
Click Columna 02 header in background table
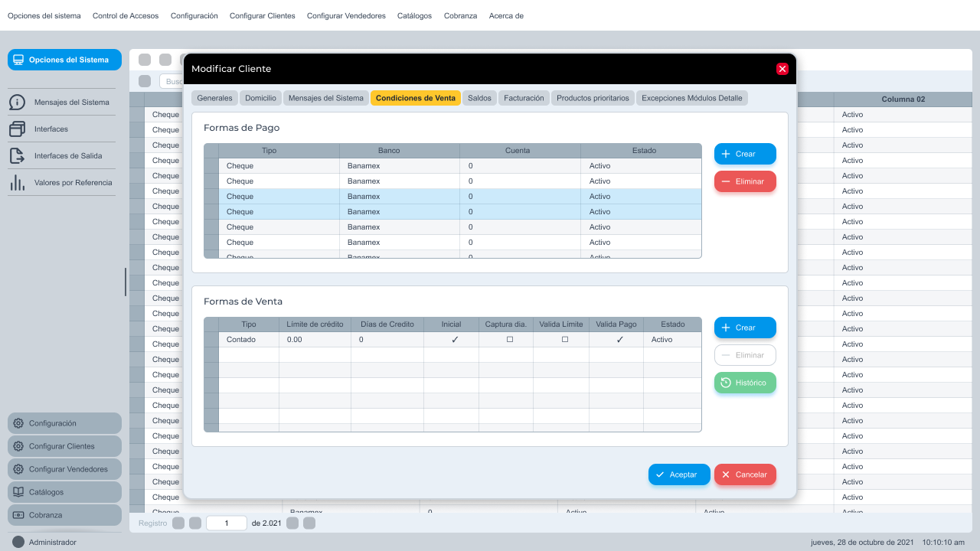click(x=903, y=99)
